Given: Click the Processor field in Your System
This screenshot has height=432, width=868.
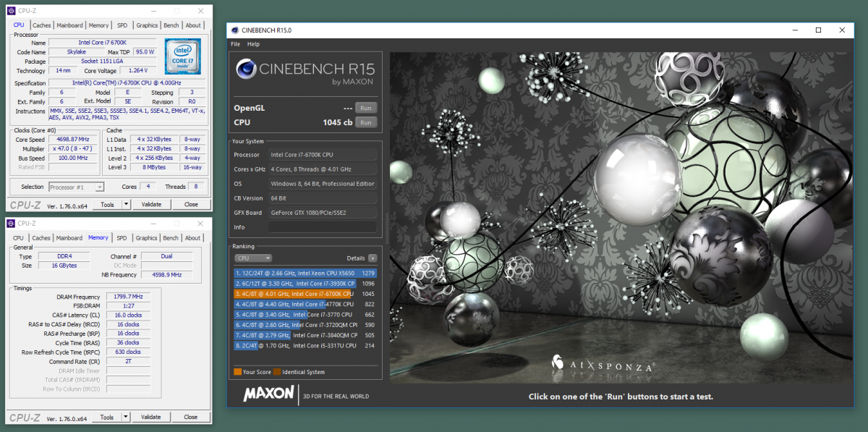Looking at the screenshot, I should click(x=323, y=155).
